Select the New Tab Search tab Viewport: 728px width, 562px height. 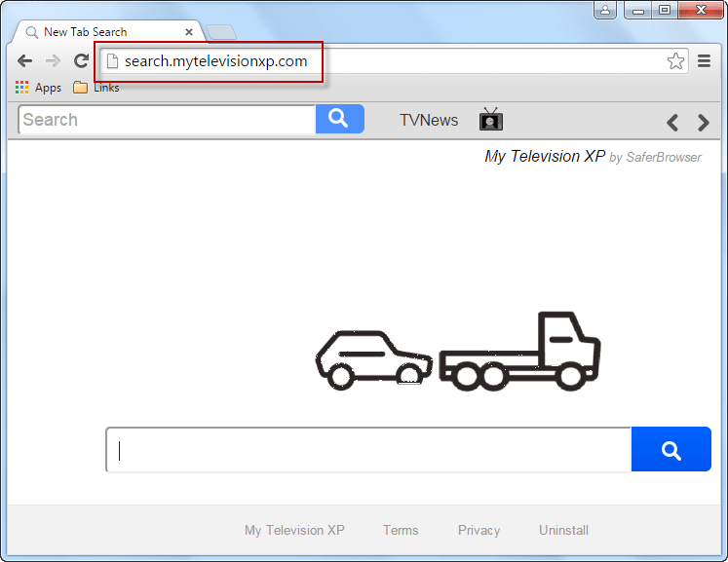click(108, 32)
